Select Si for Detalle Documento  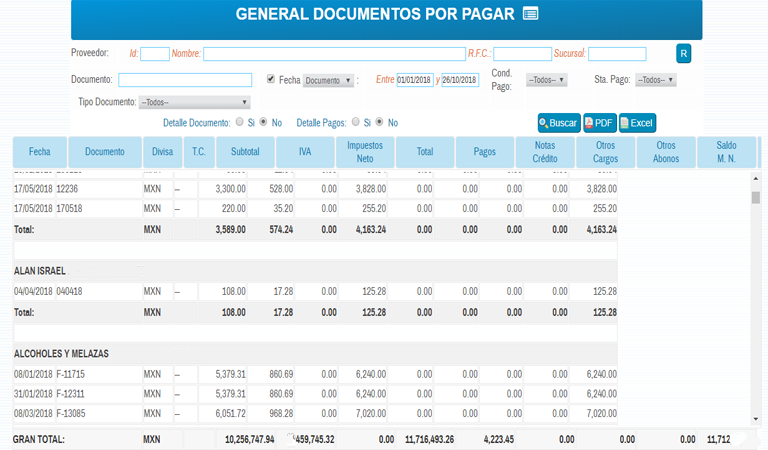click(238, 122)
